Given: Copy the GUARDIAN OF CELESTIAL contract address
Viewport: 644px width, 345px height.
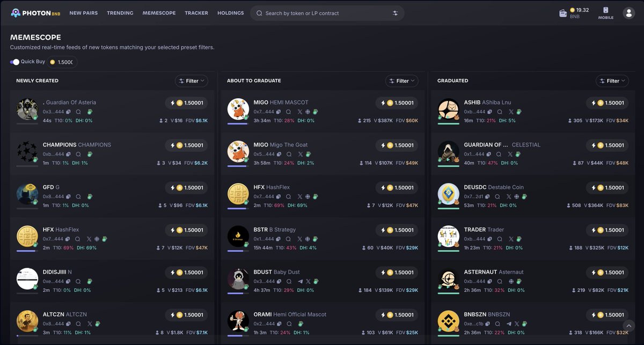Looking at the screenshot, I should pyautogui.click(x=489, y=155).
